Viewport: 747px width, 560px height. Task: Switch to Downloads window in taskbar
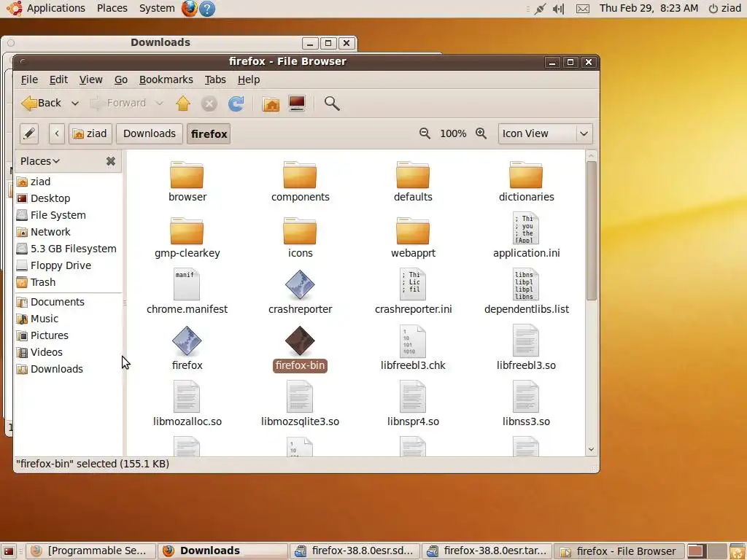click(223, 551)
